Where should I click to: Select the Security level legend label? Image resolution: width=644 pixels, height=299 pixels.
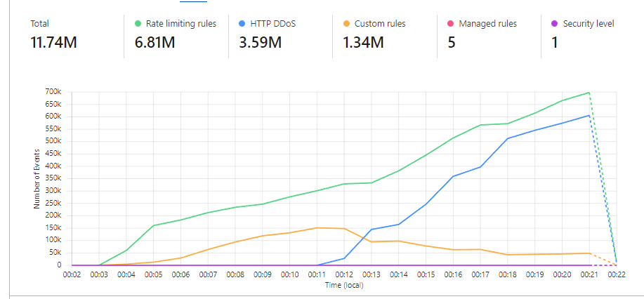[x=589, y=24]
